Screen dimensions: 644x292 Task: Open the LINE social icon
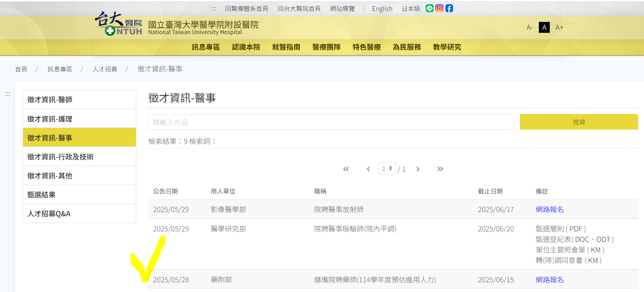coord(429,8)
